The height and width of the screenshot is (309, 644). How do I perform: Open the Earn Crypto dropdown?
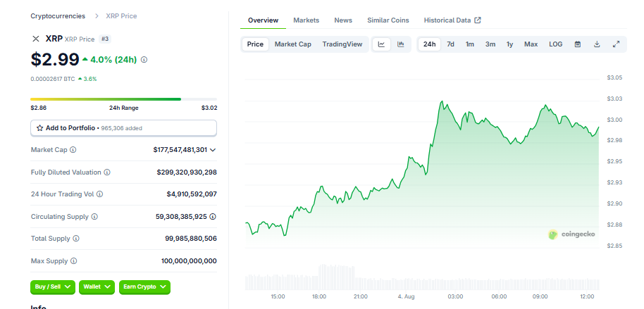144,287
